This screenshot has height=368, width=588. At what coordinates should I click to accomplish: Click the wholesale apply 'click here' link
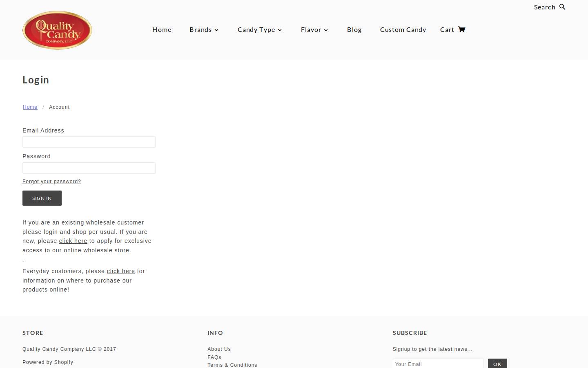point(73,241)
